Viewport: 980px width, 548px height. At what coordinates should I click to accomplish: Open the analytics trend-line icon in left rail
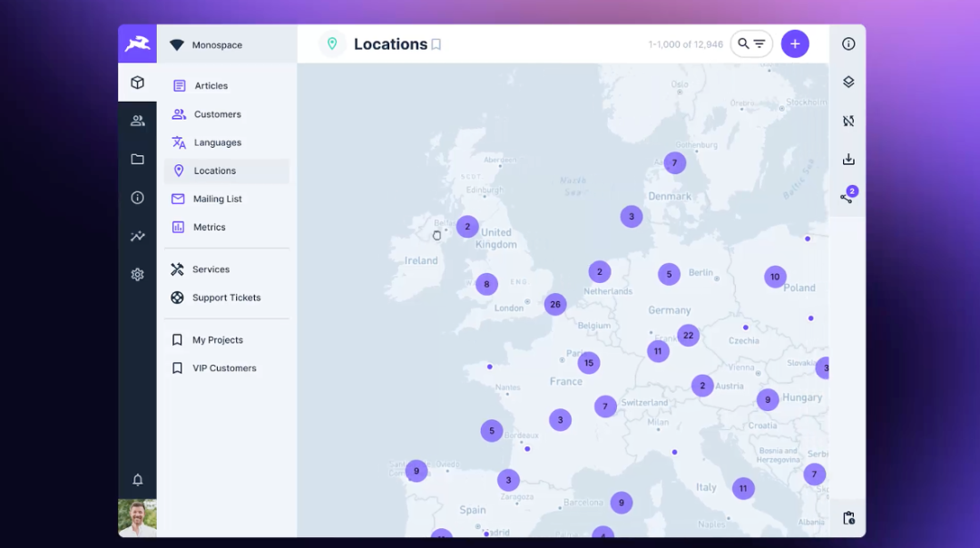point(138,236)
